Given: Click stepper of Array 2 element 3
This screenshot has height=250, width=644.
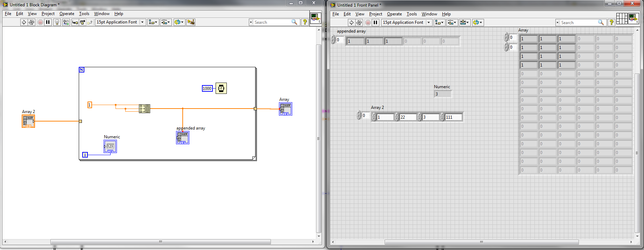Looking at the screenshot, I should [419, 117].
